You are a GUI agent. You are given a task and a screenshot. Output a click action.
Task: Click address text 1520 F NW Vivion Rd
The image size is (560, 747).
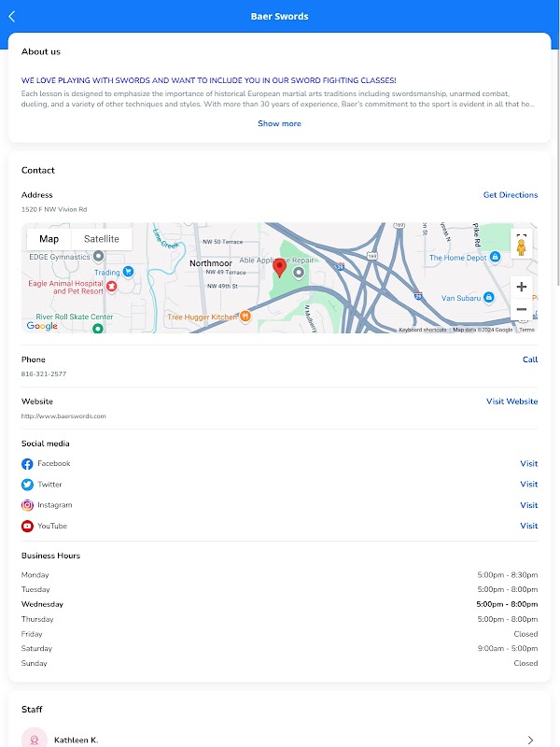pos(54,209)
